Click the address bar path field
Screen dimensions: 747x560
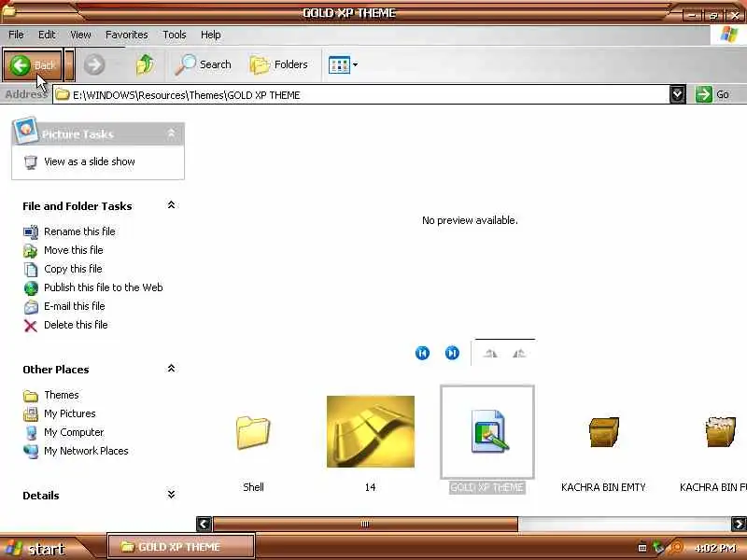360,95
